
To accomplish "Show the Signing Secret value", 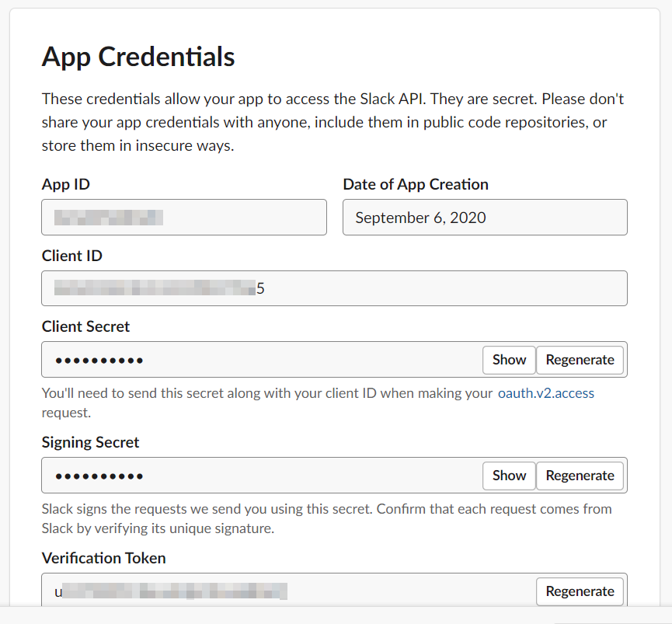I will coord(509,476).
